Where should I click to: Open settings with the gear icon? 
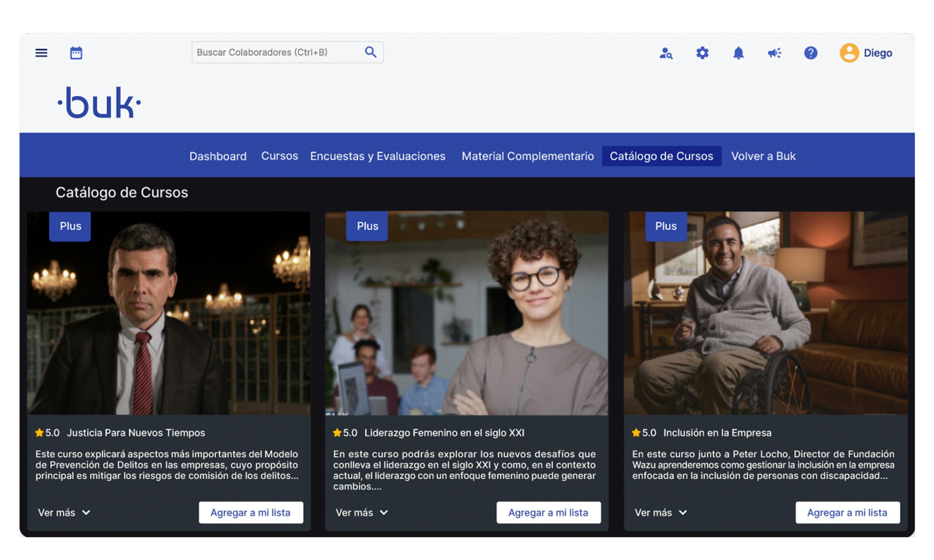702,53
